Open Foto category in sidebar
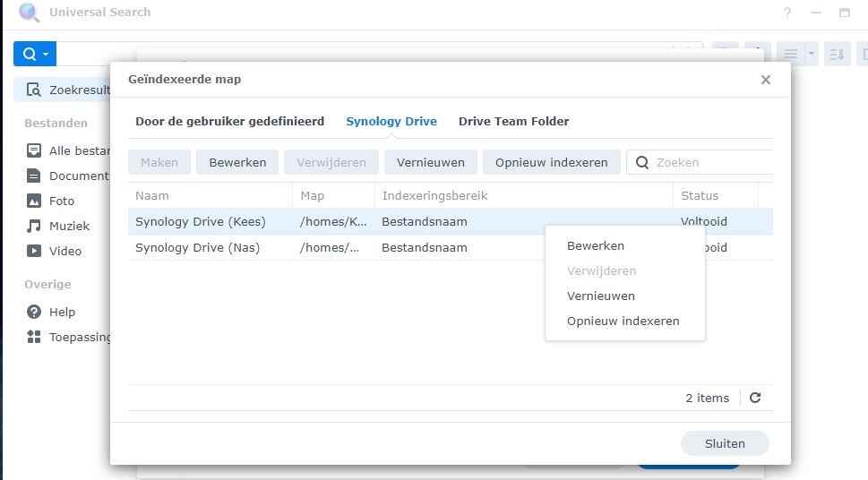The height and width of the screenshot is (480, 868). coord(61,201)
